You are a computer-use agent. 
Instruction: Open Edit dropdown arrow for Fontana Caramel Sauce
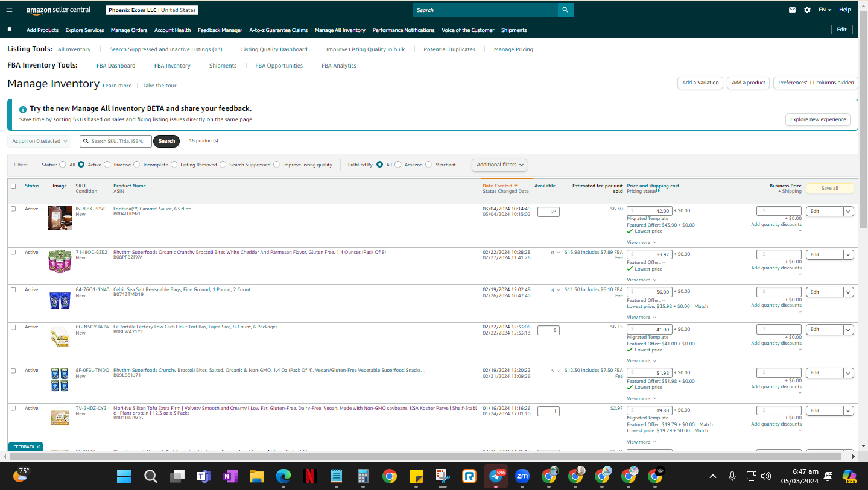(x=849, y=211)
